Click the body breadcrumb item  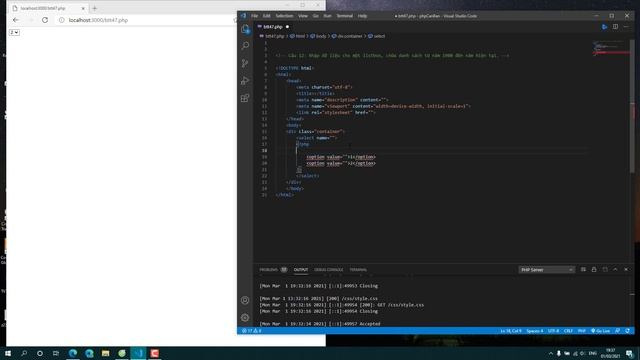tap(319, 36)
